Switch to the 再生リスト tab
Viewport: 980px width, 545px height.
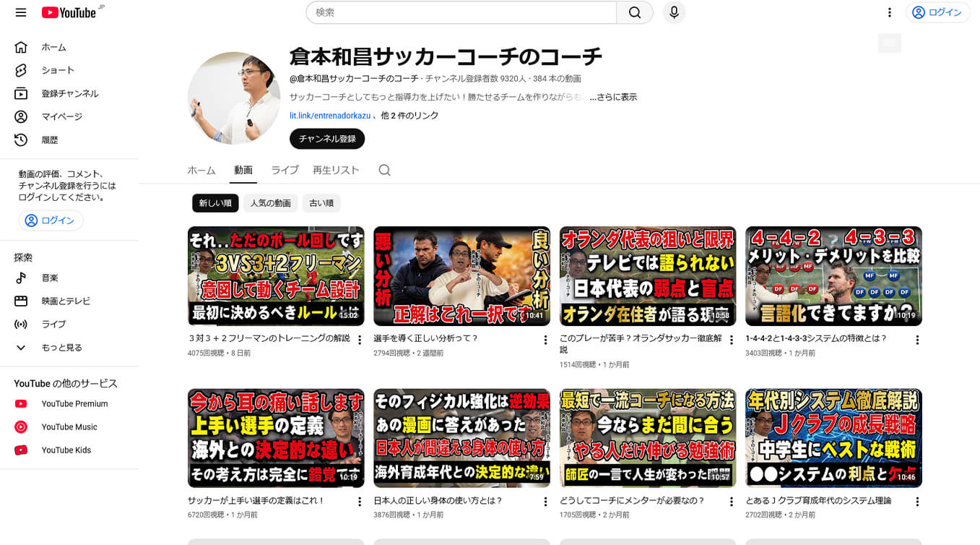point(335,170)
